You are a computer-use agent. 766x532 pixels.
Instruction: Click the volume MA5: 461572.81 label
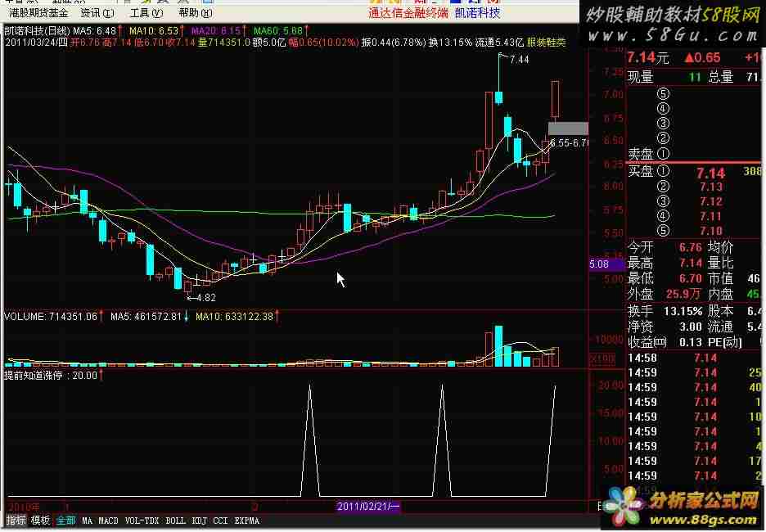146,317
